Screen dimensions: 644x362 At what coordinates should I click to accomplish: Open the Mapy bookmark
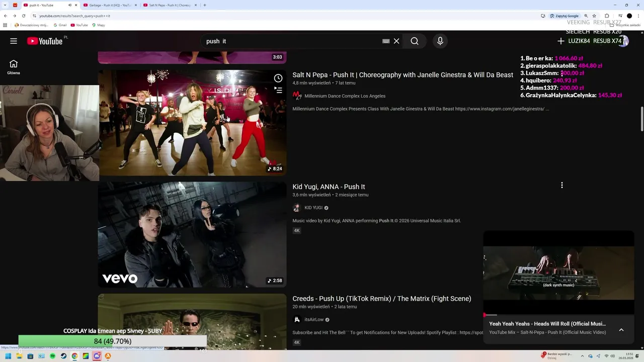coord(99,25)
